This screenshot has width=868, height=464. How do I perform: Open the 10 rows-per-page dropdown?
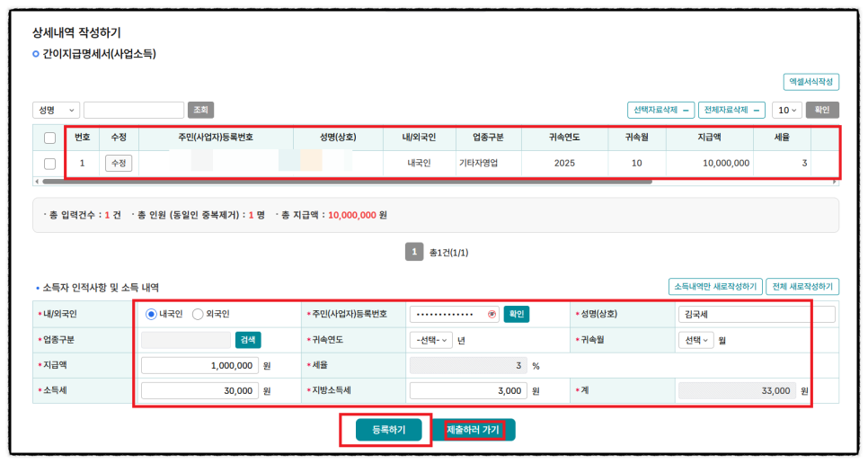(786, 111)
